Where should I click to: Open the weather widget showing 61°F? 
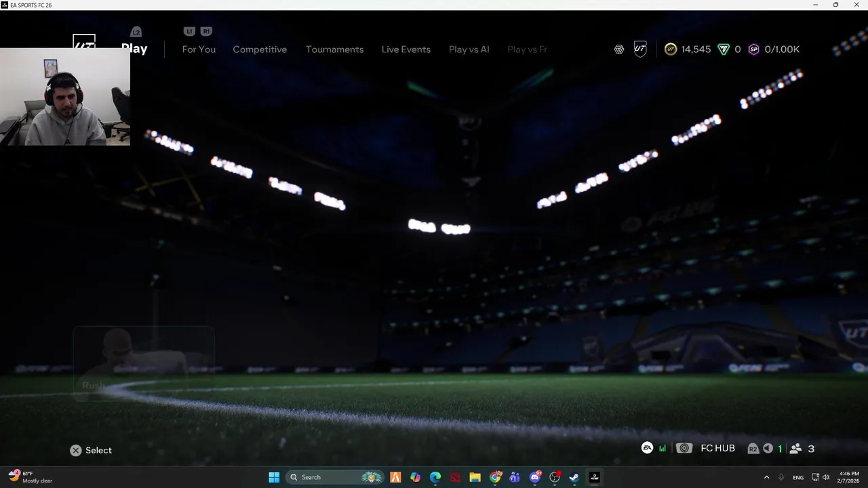pos(31,477)
